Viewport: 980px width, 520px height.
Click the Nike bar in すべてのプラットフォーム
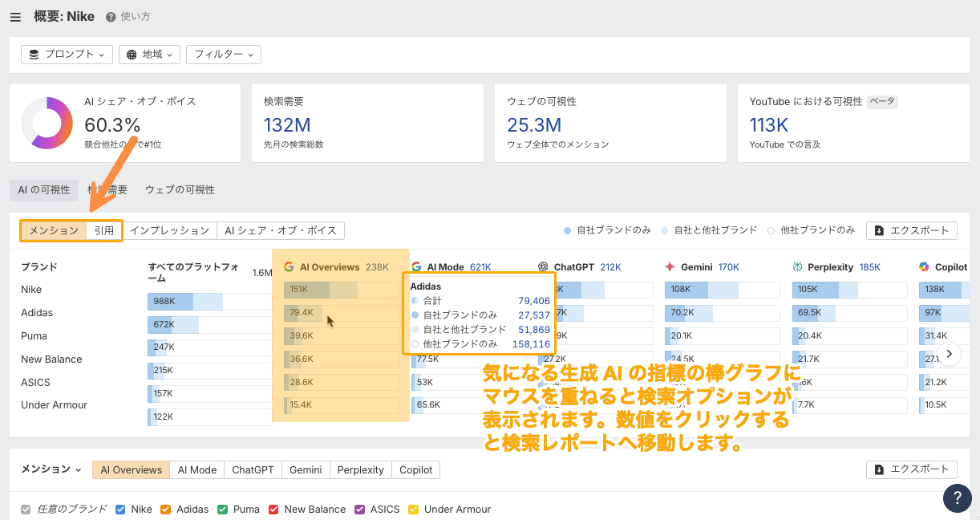pyautogui.click(x=184, y=302)
